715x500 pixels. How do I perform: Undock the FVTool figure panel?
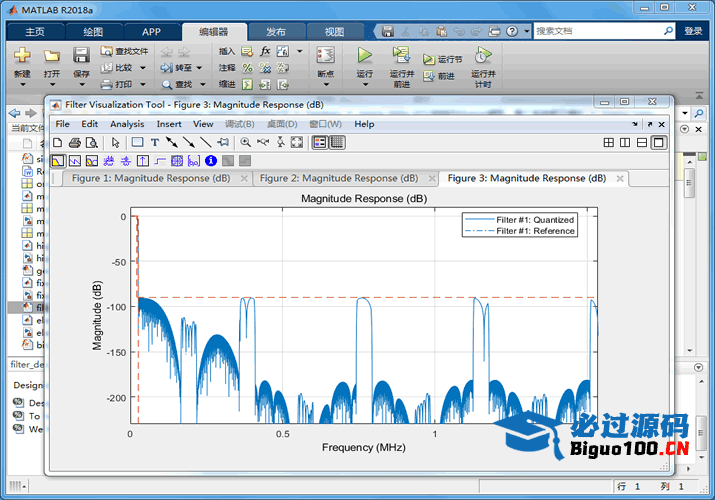650,124
